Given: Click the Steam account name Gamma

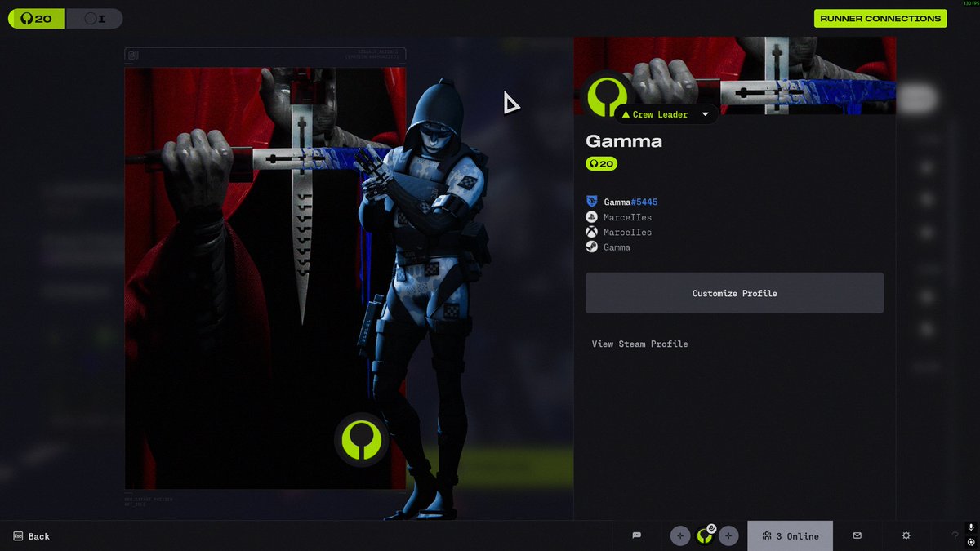Looking at the screenshot, I should click(617, 247).
